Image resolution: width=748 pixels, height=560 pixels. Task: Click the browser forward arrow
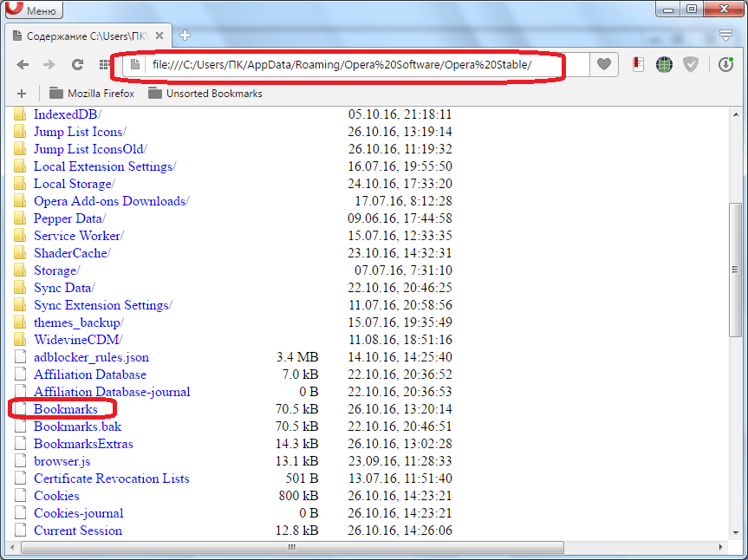[49, 65]
